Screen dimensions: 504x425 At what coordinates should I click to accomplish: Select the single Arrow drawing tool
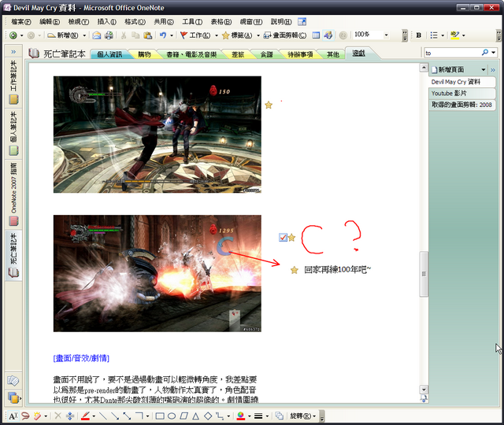[115, 416]
